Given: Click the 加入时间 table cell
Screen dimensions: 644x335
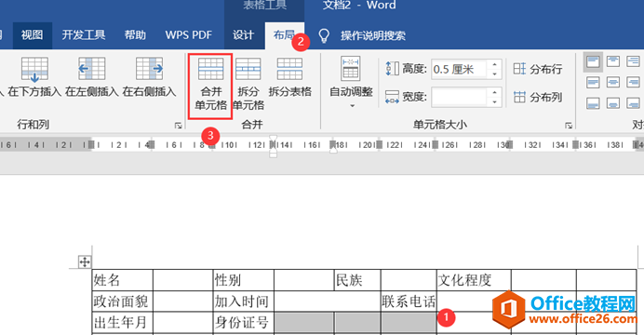Looking at the screenshot, I should 244,301.
